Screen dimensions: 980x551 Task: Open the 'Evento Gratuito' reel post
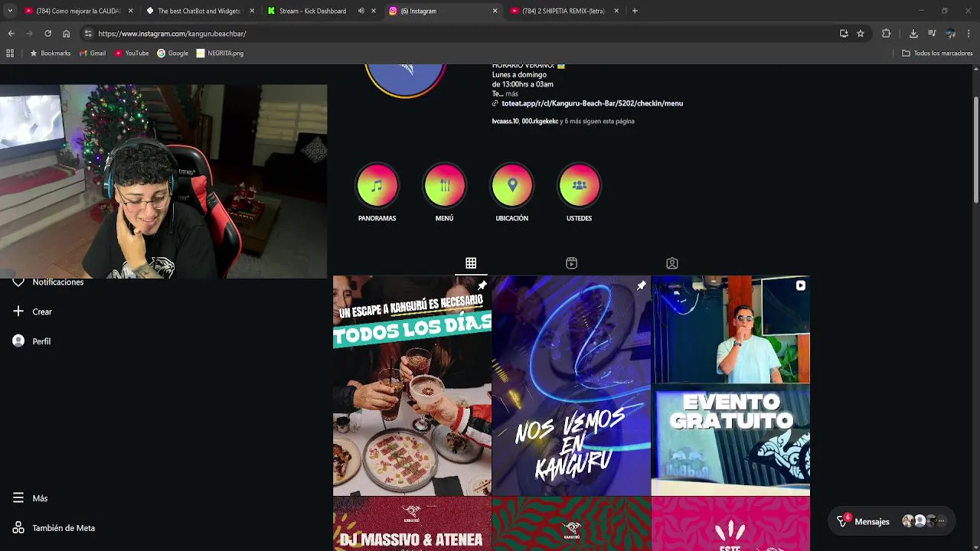click(730, 386)
